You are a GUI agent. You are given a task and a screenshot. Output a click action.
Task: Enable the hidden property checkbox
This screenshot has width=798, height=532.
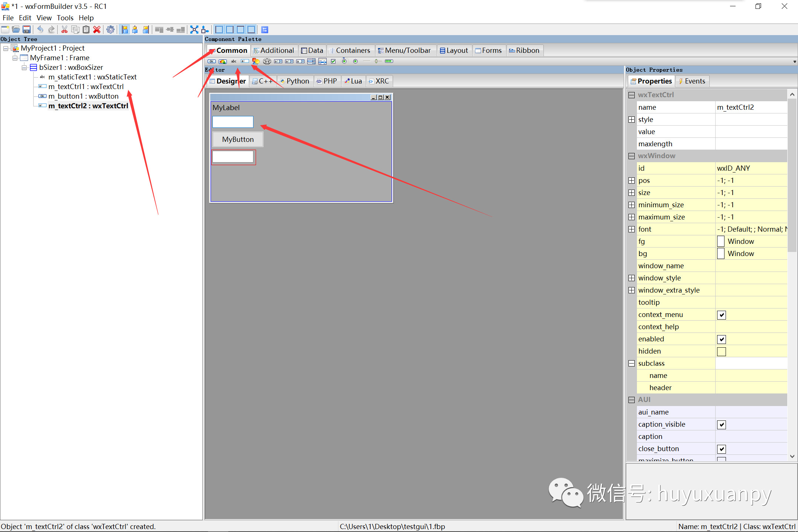721,351
